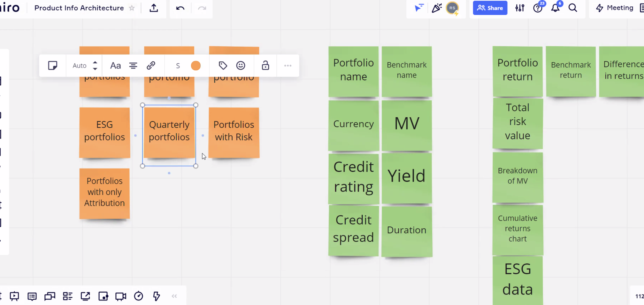Viewport: 644px width, 305px height.
Task: Toggle the lock on selected sticky note
Action: point(265,66)
